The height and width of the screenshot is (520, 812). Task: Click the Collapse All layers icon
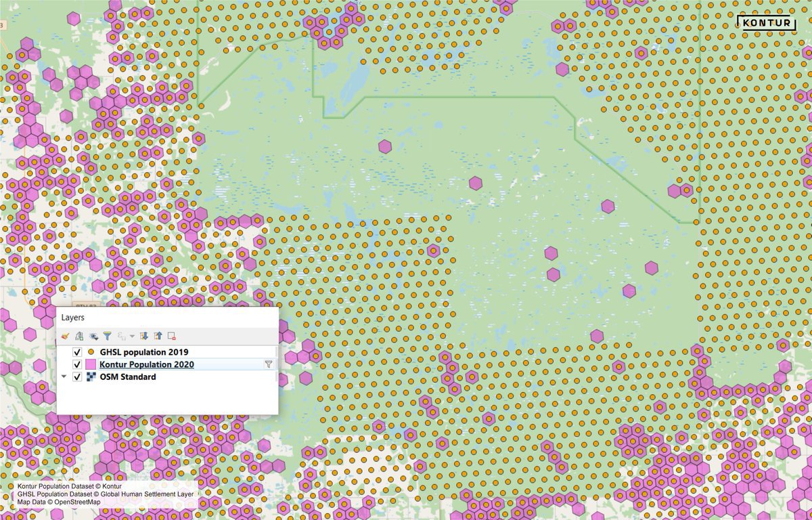tap(158, 335)
